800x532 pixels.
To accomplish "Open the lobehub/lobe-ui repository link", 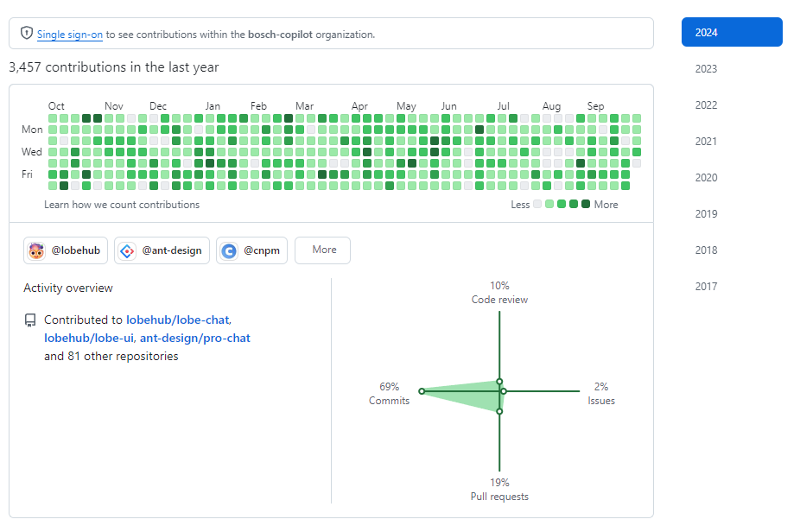I will pos(88,338).
